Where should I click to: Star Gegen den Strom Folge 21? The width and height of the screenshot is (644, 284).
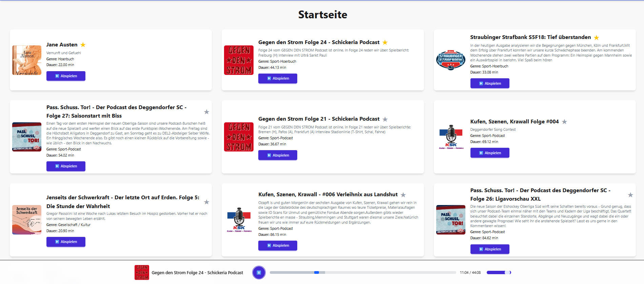[x=385, y=119]
